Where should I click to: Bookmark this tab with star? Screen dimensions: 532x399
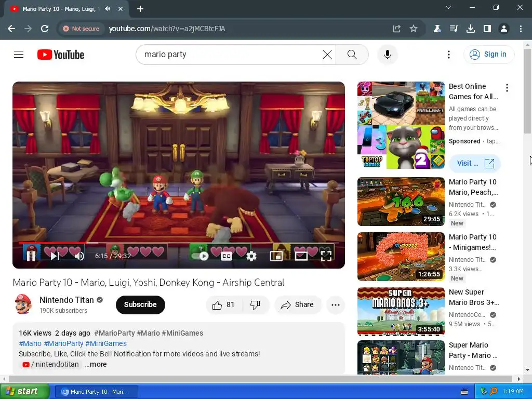(413, 29)
